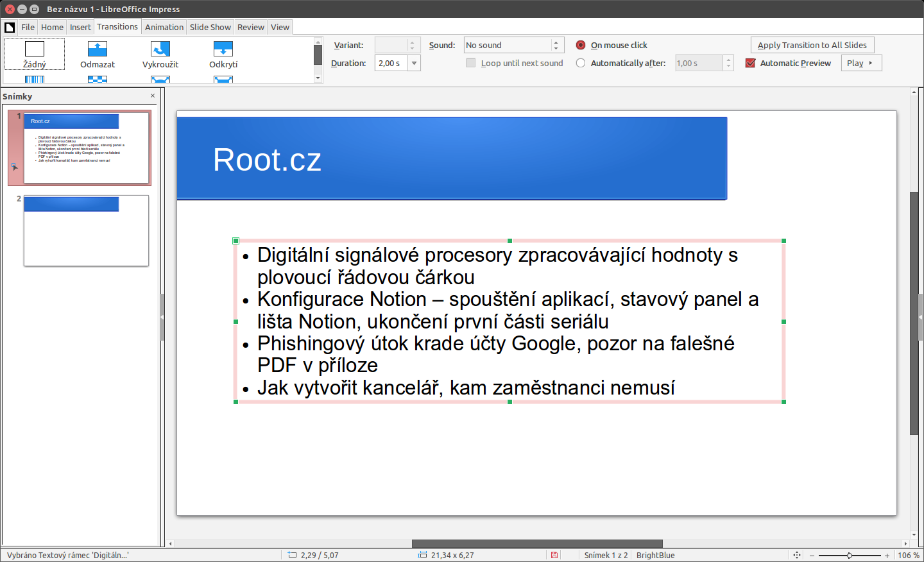
Task: Open the Duration value dropdown
Action: [414, 63]
